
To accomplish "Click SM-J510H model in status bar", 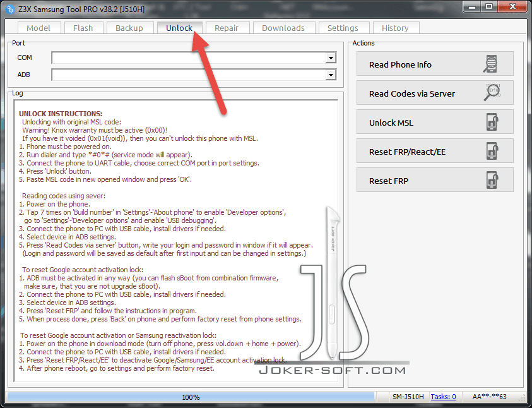I will pyautogui.click(x=408, y=397).
